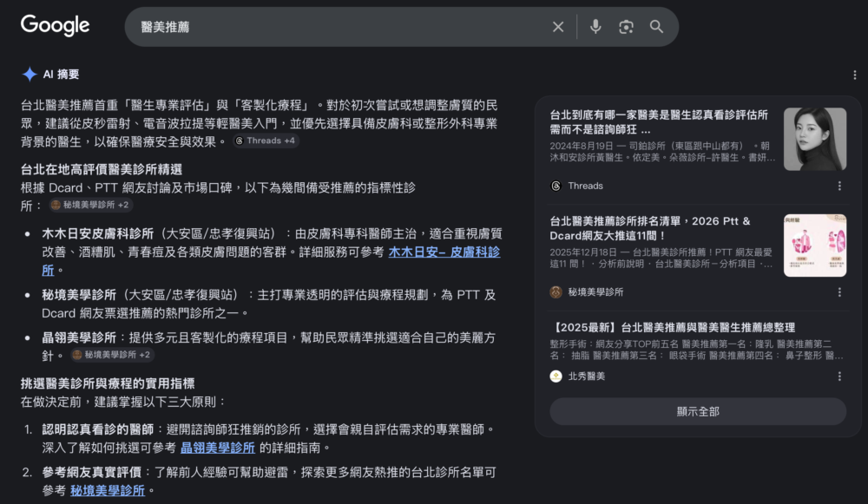
Task: Submit search with magnifying glass icon
Action: coord(656,27)
